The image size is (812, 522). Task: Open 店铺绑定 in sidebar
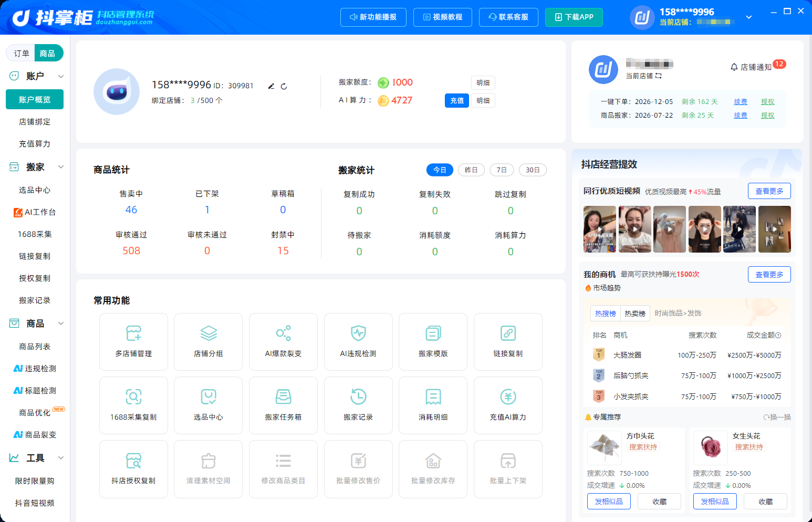[35, 122]
